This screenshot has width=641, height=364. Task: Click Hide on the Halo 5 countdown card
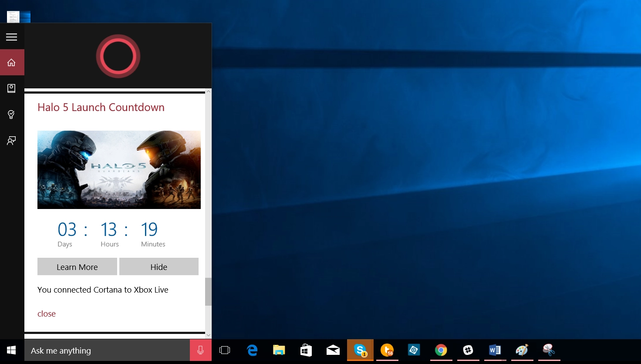pyautogui.click(x=159, y=266)
